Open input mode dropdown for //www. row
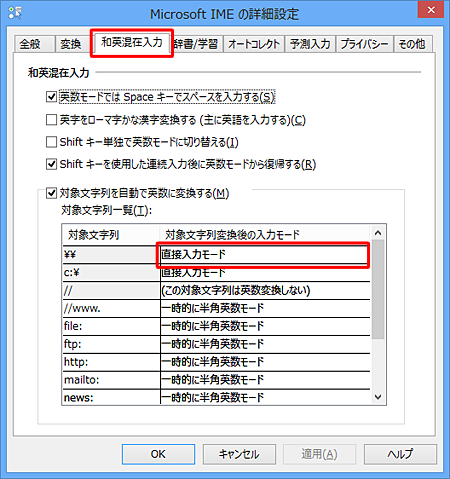This screenshot has height=479, width=450. (x=265, y=309)
